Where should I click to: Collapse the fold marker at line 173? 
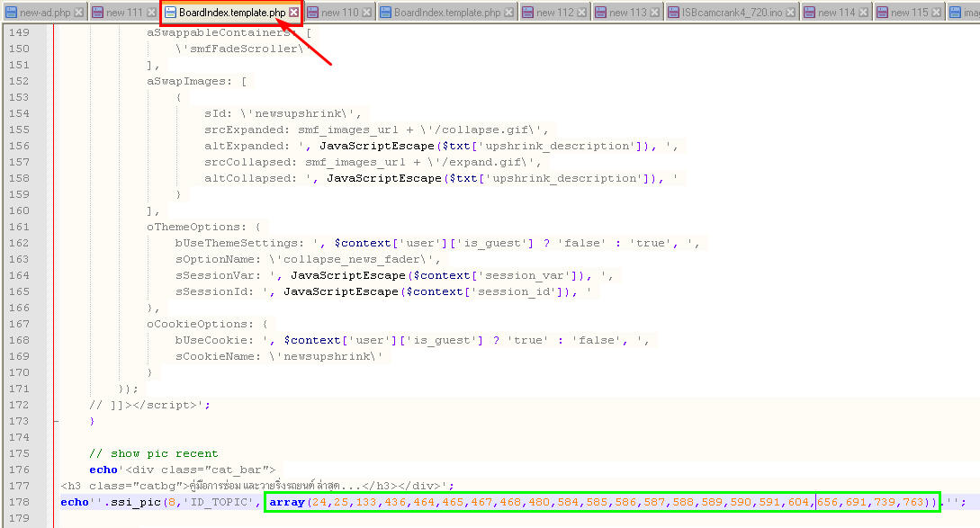[56, 421]
